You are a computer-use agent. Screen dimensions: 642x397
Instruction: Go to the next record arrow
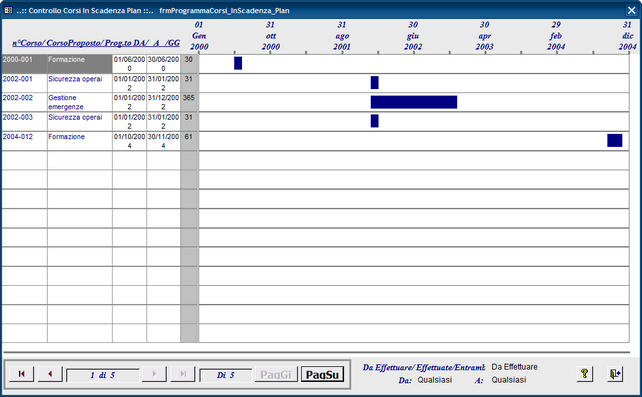click(x=154, y=374)
